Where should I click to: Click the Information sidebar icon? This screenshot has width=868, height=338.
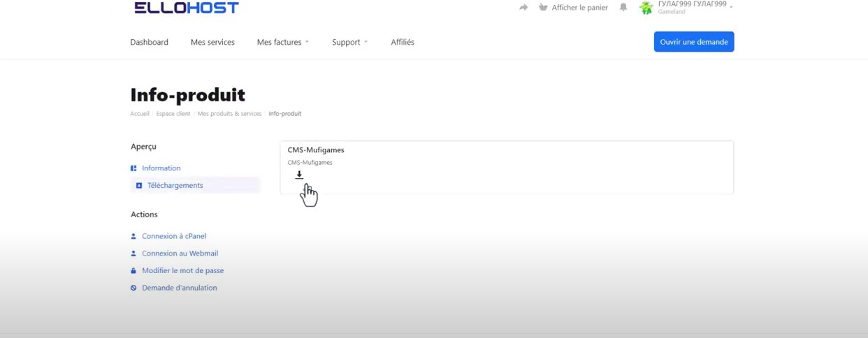(133, 168)
